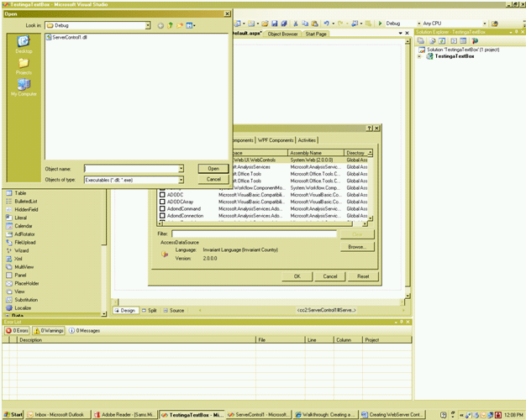This screenshot has width=526, height=420.
Task: Click the Browse... button
Action: click(356, 247)
